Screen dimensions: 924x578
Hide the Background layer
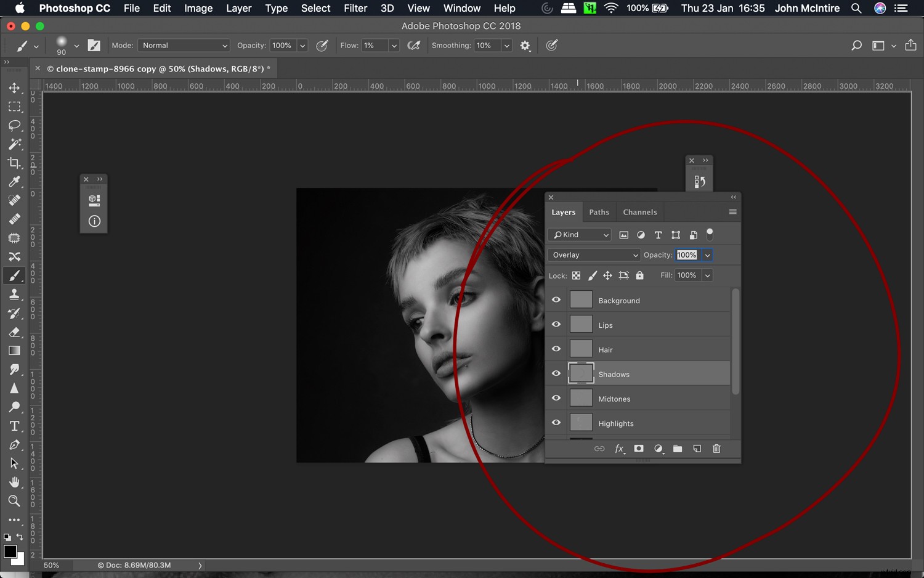pyautogui.click(x=556, y=300)
